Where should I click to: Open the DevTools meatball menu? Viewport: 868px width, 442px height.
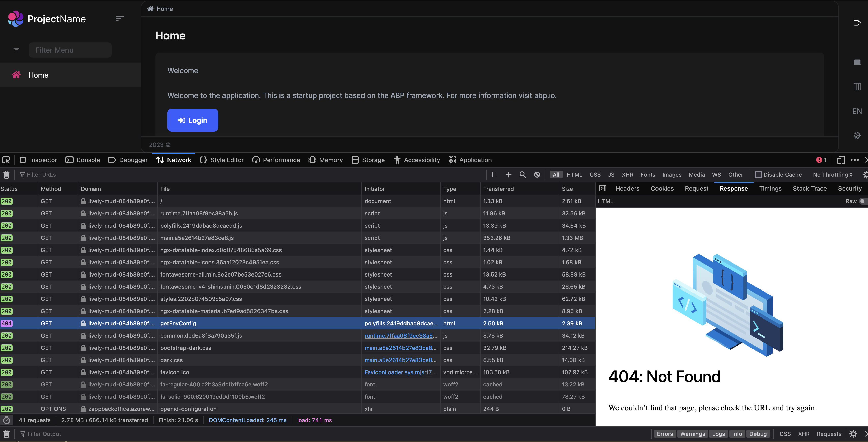pyautogui.click(x=855, y=160)
